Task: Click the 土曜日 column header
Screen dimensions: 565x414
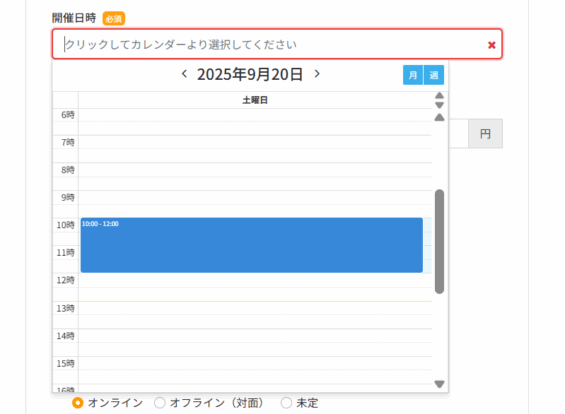Action: pos(255,100)
